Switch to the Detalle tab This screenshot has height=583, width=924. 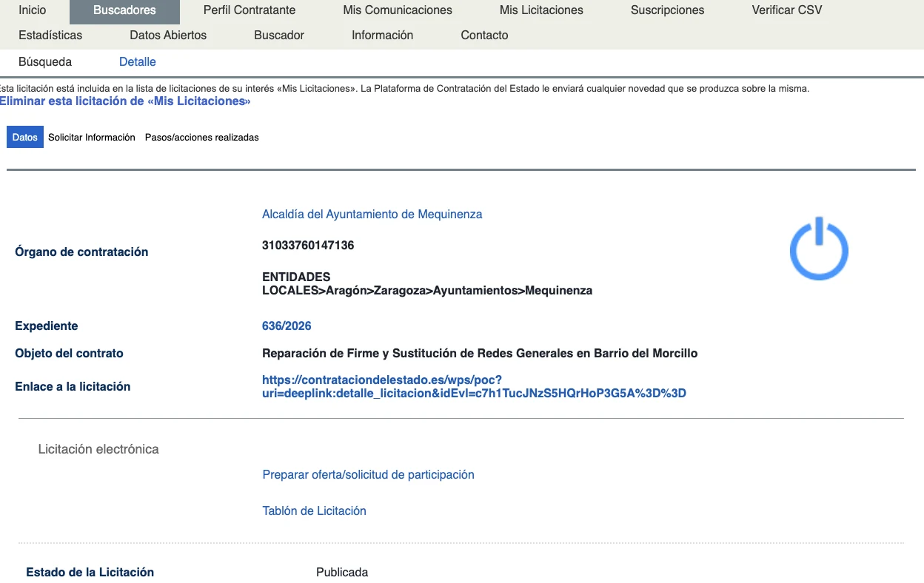coord(138,61)
